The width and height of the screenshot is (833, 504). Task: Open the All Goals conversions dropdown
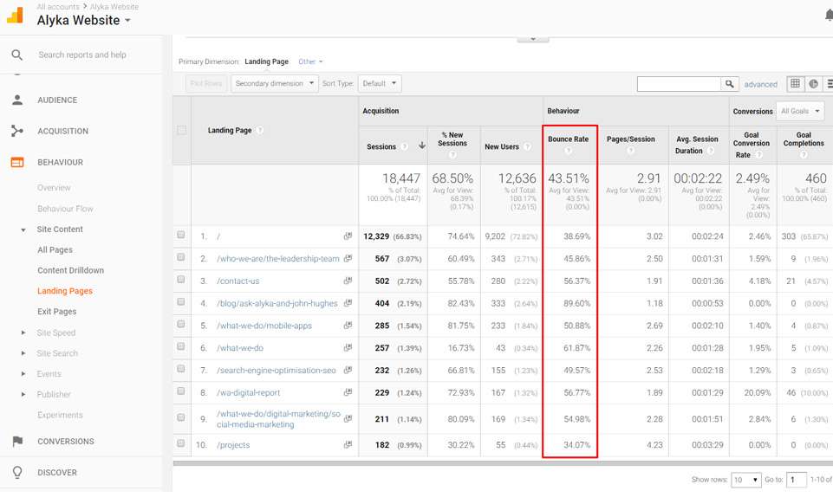coord(800,111)
